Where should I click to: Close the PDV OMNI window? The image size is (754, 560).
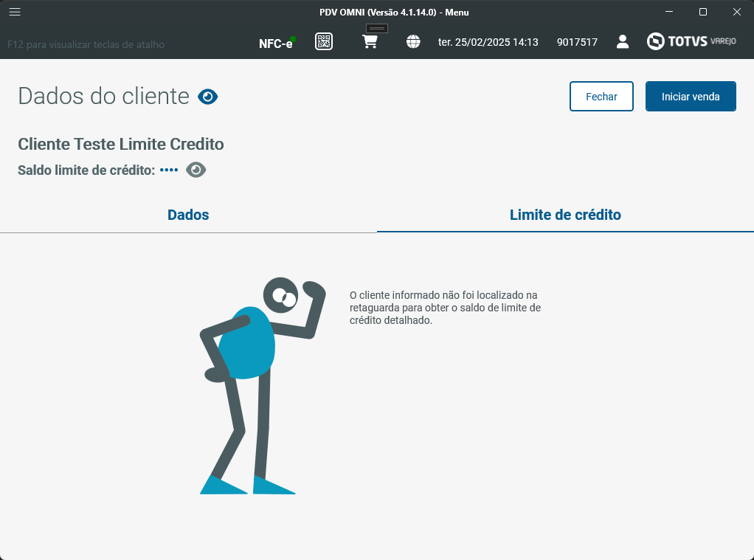tap(737, 12)
